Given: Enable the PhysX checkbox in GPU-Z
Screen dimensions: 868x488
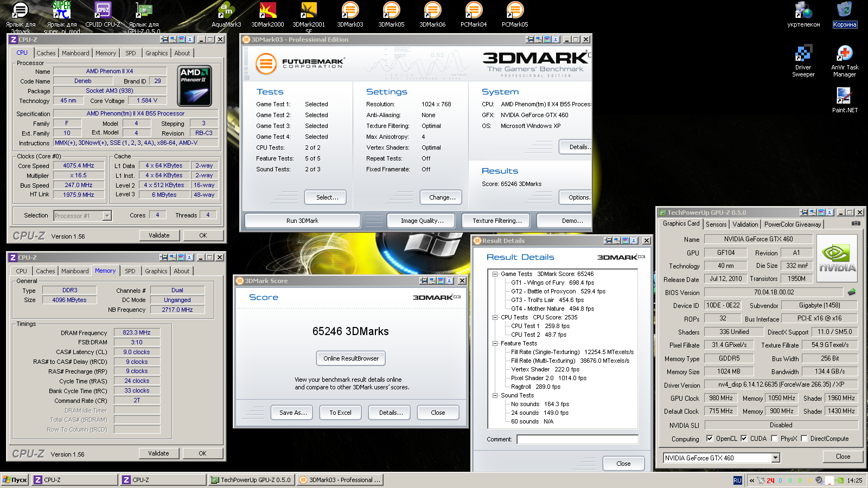Looking at the screenshot, I should tap(774, 438).
